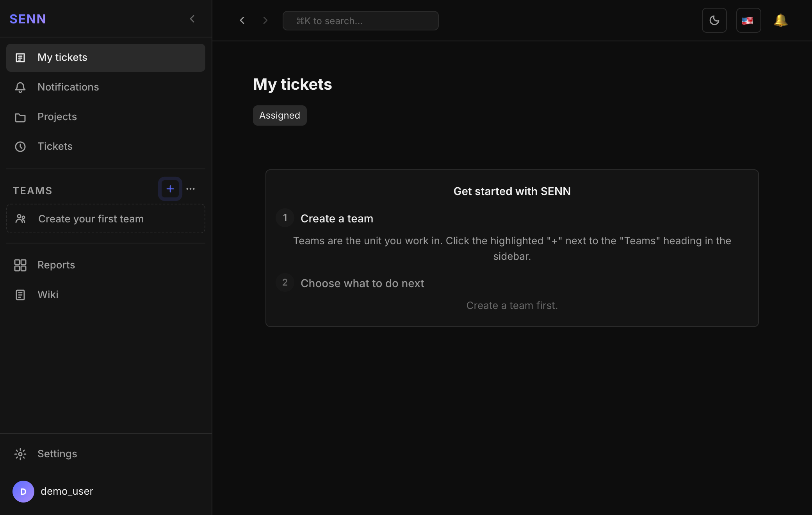Click the Tickets clock icon
Screen dimensions: 812x515
point(20,147)
